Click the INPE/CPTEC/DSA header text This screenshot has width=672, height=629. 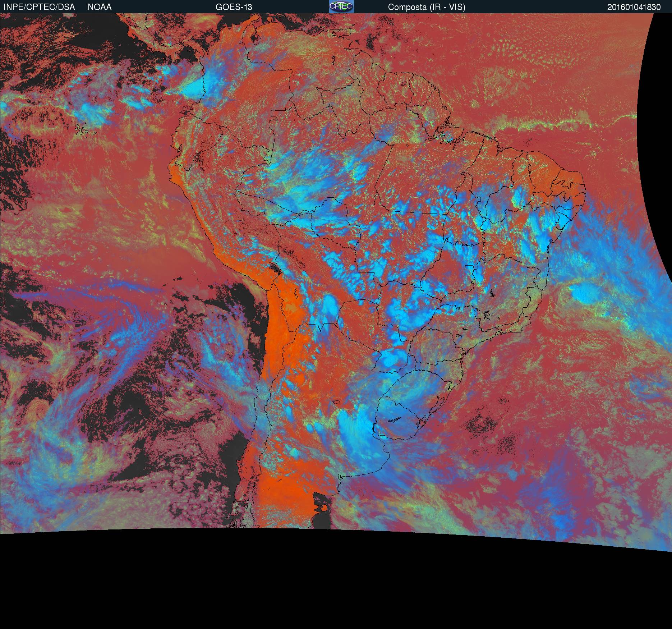point(39,7)
